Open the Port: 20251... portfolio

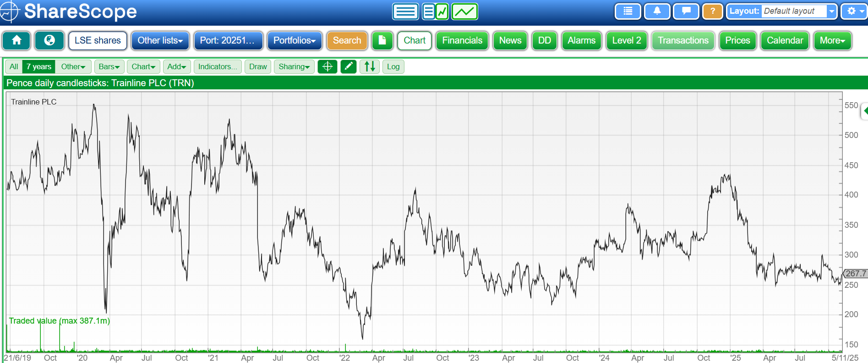tap(228, 40)
